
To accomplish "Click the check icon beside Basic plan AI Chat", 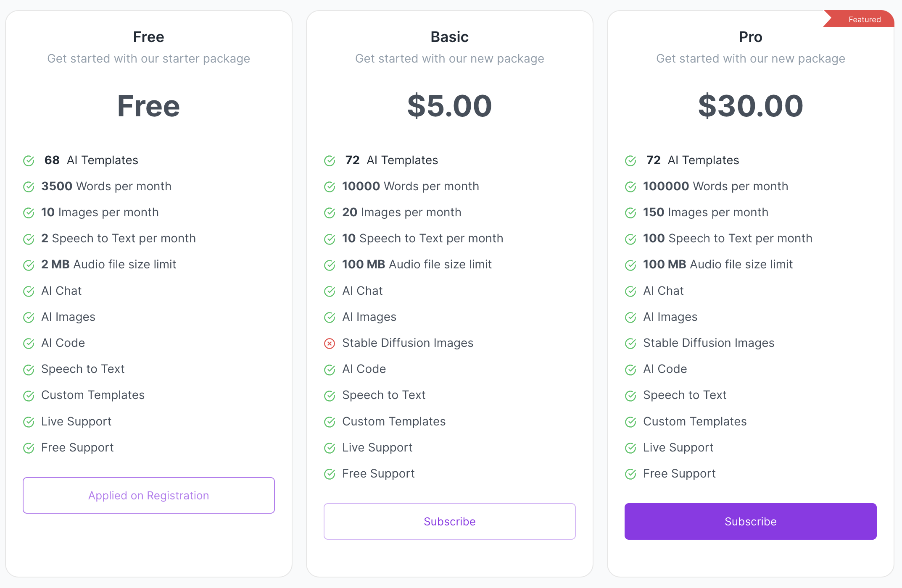I will [330, 291].
